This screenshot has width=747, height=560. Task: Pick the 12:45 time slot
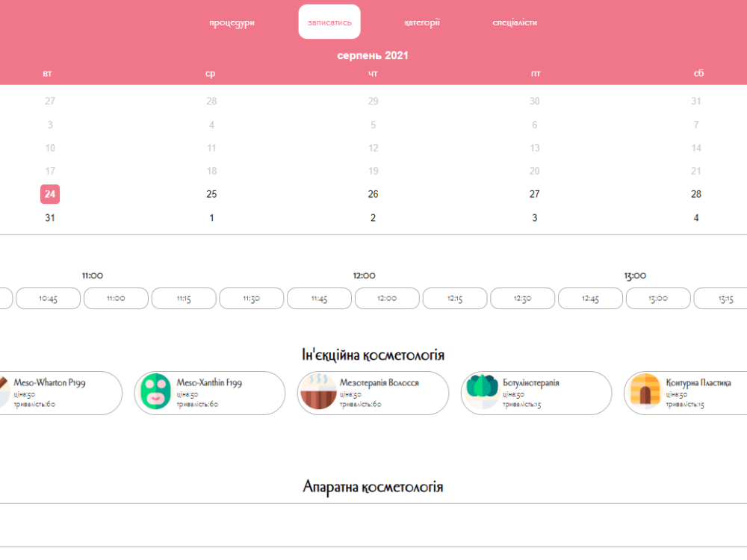[x=590, y=299]
